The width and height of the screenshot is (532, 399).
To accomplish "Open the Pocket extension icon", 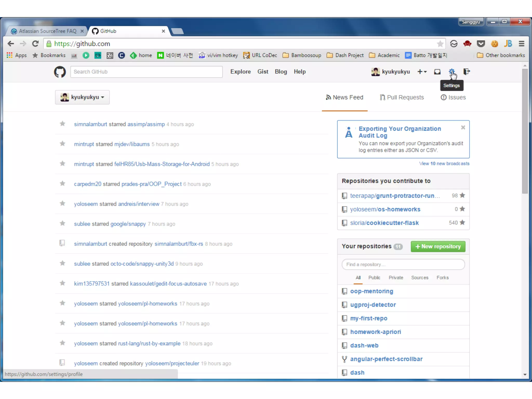I will point(481,44).
